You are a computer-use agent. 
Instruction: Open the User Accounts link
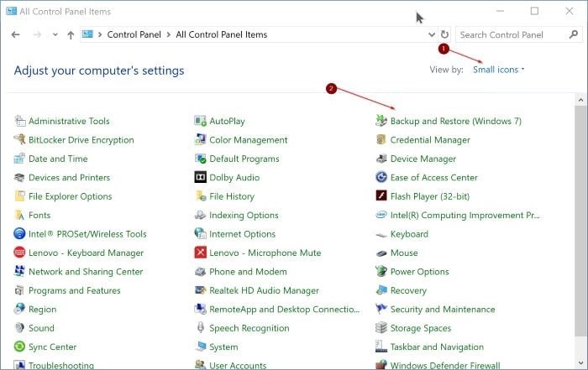point(238,365)
